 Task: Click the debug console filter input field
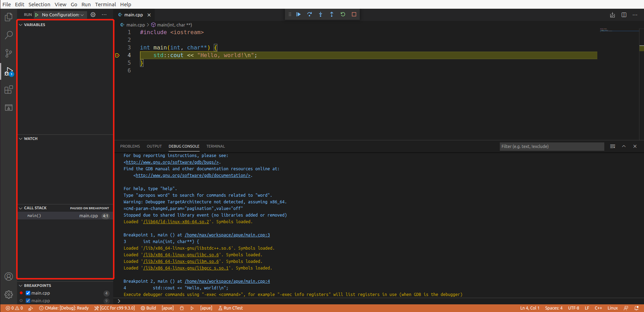tap(551, 147)
